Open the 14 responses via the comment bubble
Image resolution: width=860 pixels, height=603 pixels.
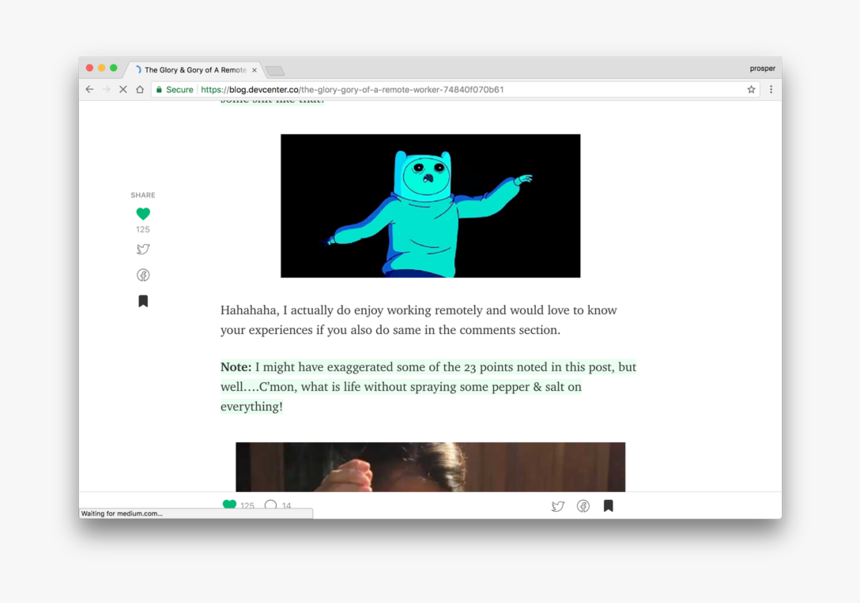(272, 505)
